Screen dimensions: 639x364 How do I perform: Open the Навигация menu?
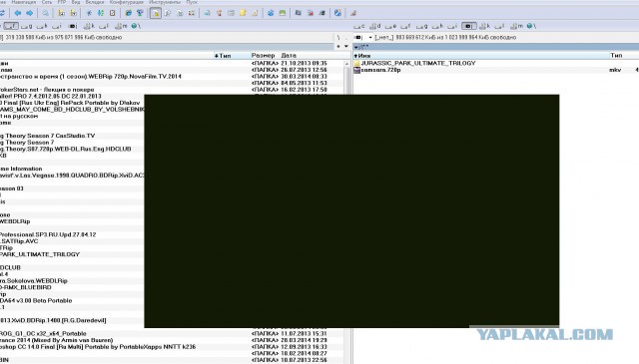[24, 2]
